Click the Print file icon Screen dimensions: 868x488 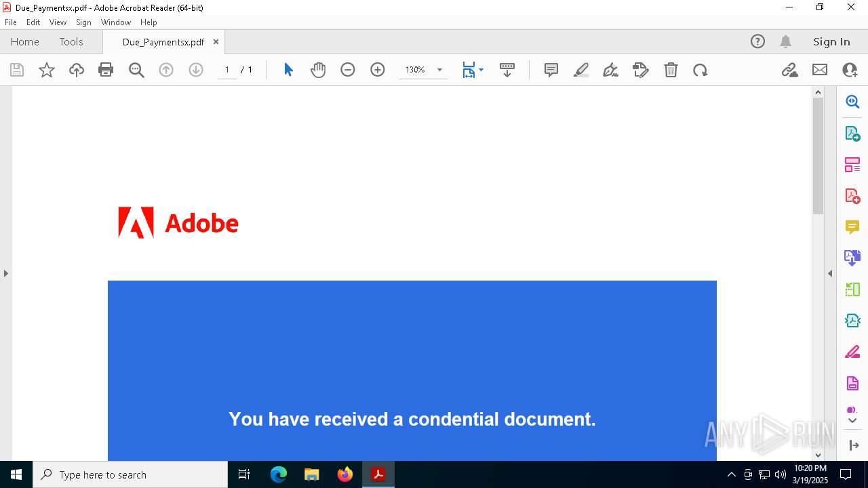pyautogui.click(x=106, y=70)
